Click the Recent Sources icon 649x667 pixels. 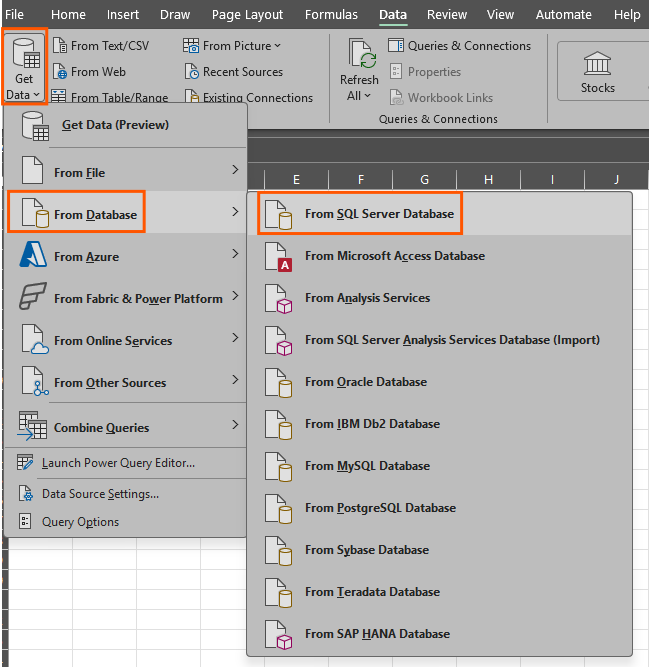tap(191, 71)
